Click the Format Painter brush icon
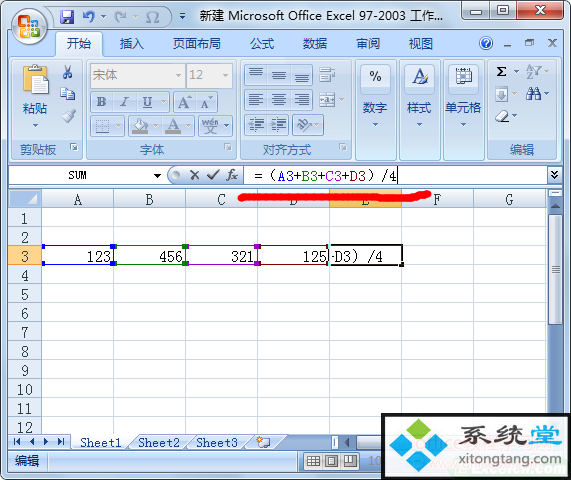 68,117
